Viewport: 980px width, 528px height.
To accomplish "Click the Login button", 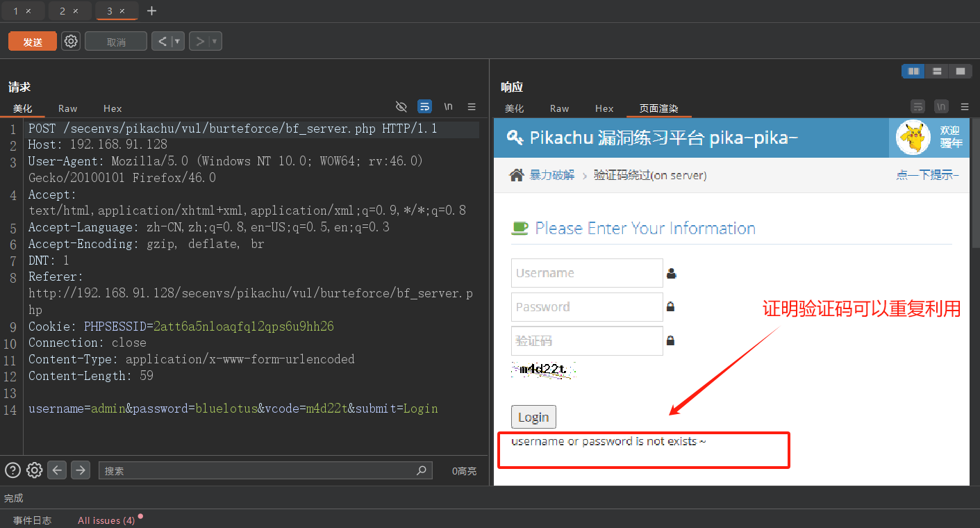I will (533, 417).
